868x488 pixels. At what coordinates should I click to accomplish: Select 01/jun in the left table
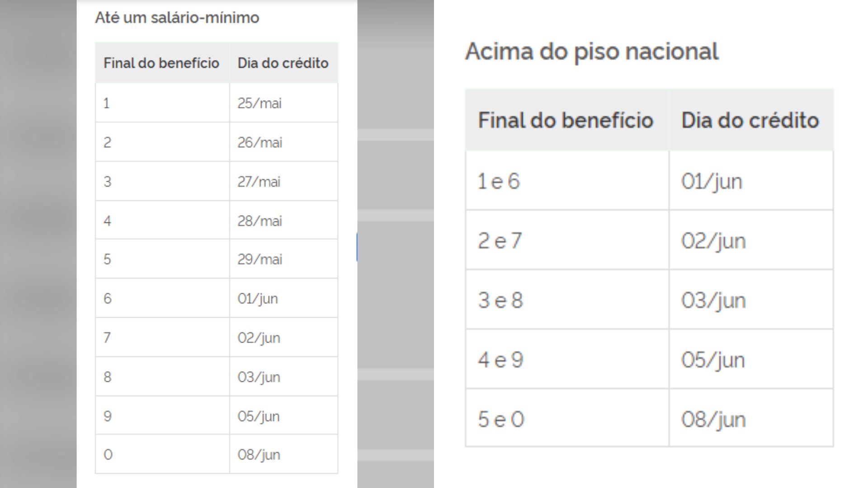[x=258, y=299]
